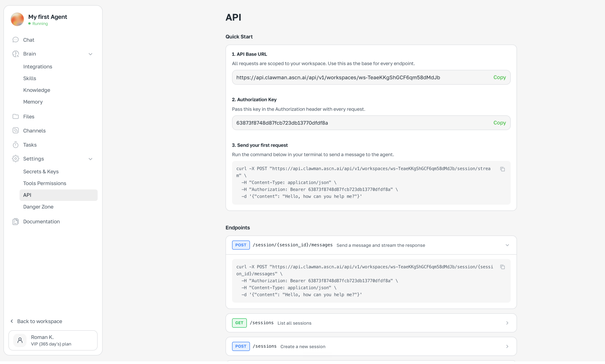Click the Channels label in sidebar

click(34, 131)
